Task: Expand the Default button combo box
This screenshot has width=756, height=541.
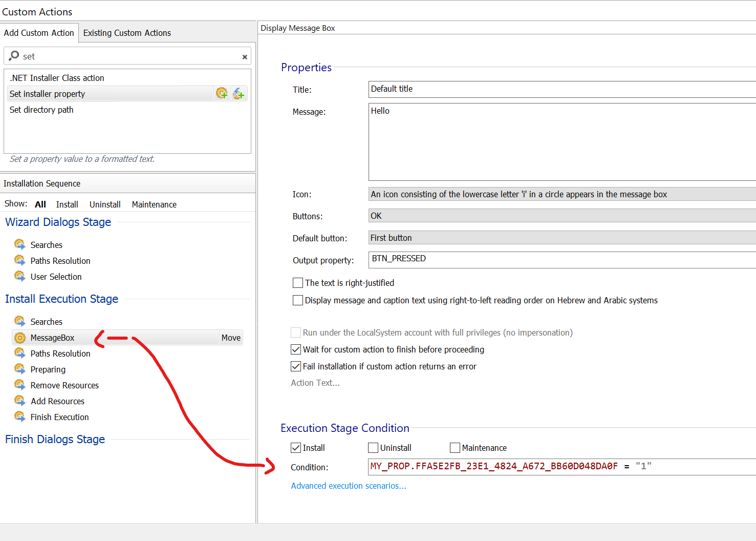Action: point(561,238)
